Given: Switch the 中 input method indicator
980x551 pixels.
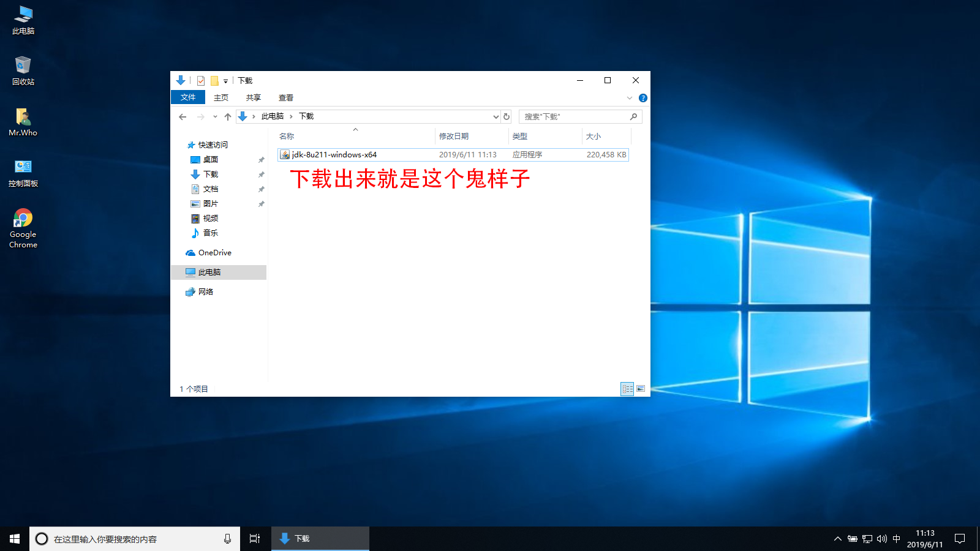Looking at the screenshot, I should (897, 539).
